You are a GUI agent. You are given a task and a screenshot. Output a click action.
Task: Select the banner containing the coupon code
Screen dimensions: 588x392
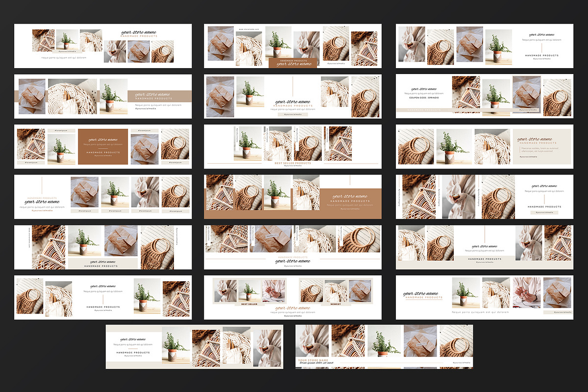tap(485, 96)
